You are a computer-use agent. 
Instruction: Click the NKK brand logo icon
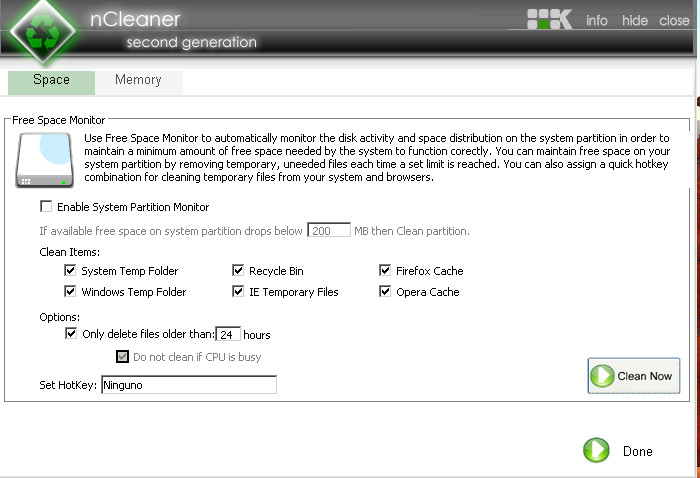(549, 19)
